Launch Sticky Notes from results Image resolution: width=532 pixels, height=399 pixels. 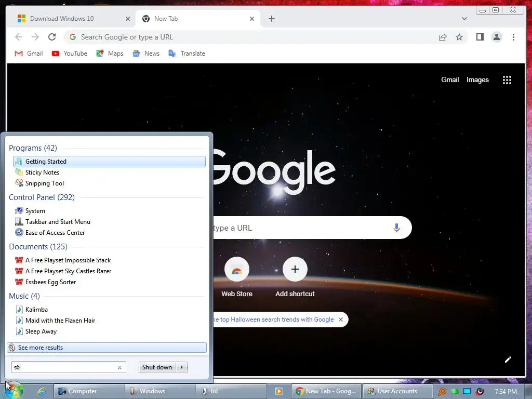(109, 172)
